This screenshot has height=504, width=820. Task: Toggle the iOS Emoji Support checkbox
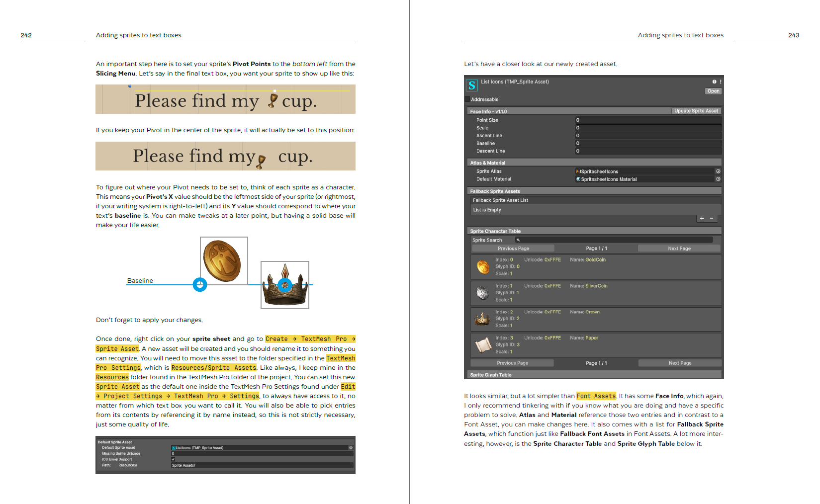(x=173, y=459)
